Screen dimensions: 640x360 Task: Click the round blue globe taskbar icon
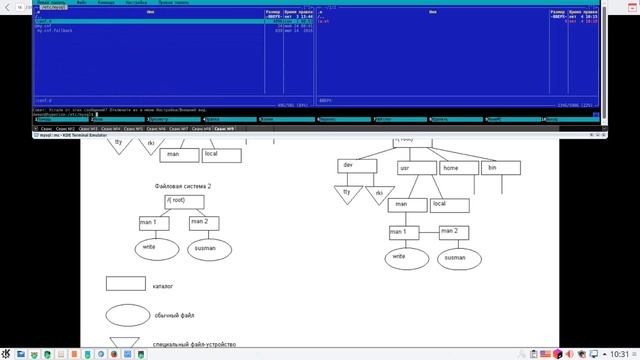pos(101,354)
